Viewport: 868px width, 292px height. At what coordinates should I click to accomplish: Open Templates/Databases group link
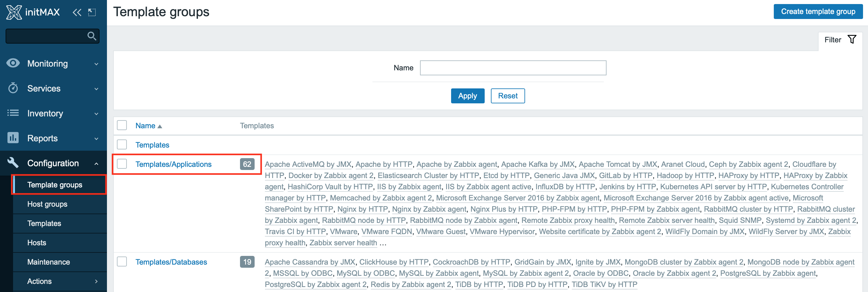(x=171, y=262)
